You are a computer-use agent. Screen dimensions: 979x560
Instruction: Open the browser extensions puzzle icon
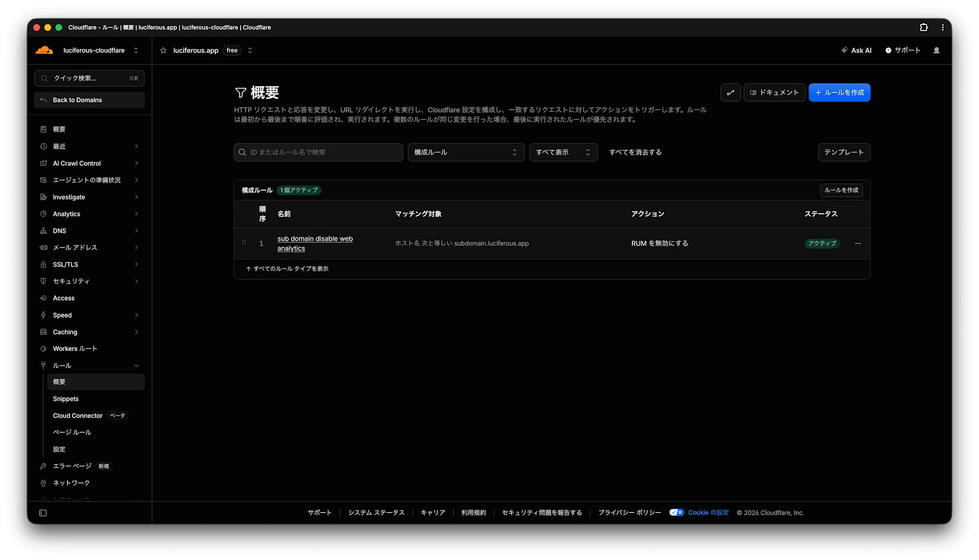[x=924, y=27]
